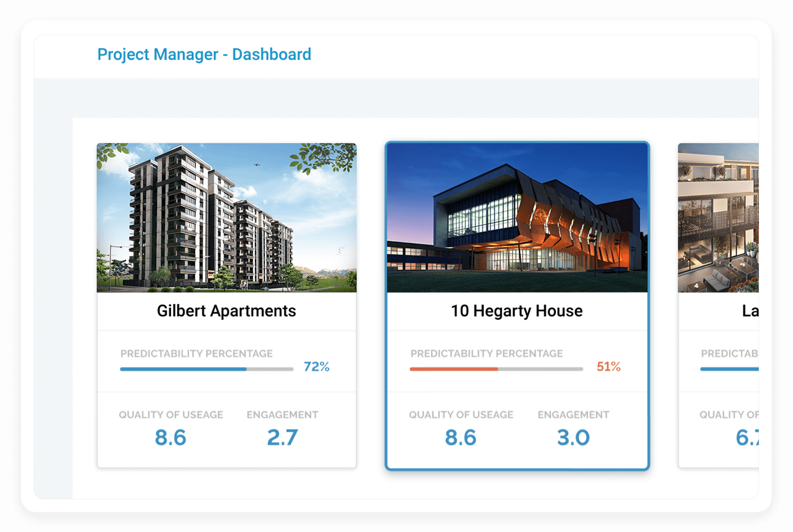
Task: Click the cut-off third project name
Action: click(x=750, y=311)
